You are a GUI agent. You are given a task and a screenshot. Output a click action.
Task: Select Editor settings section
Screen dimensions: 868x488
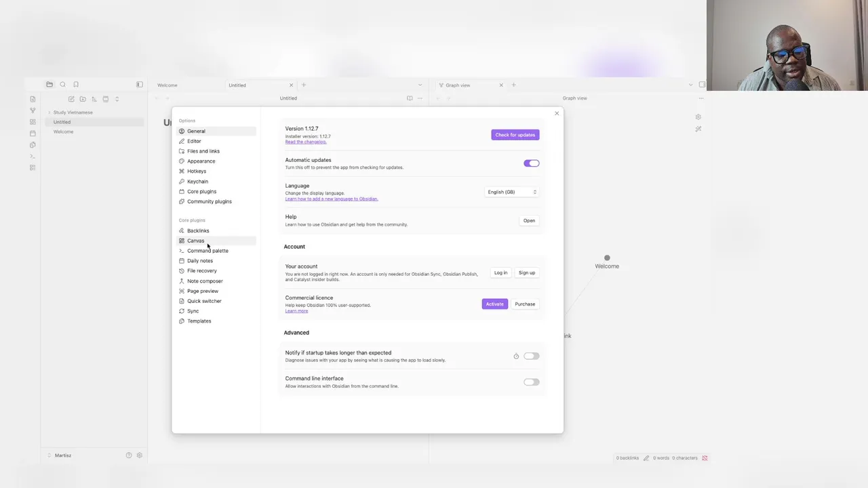point(216,141)
